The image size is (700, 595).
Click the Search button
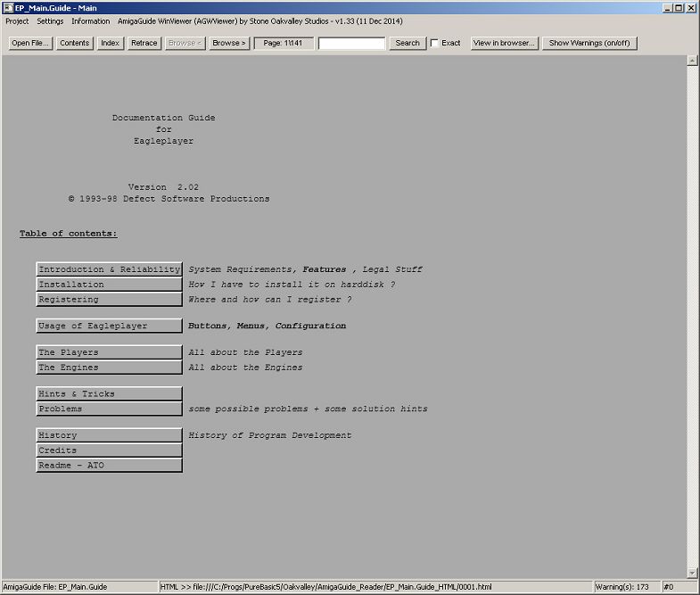pyautogui.click(x=408, y=43)
